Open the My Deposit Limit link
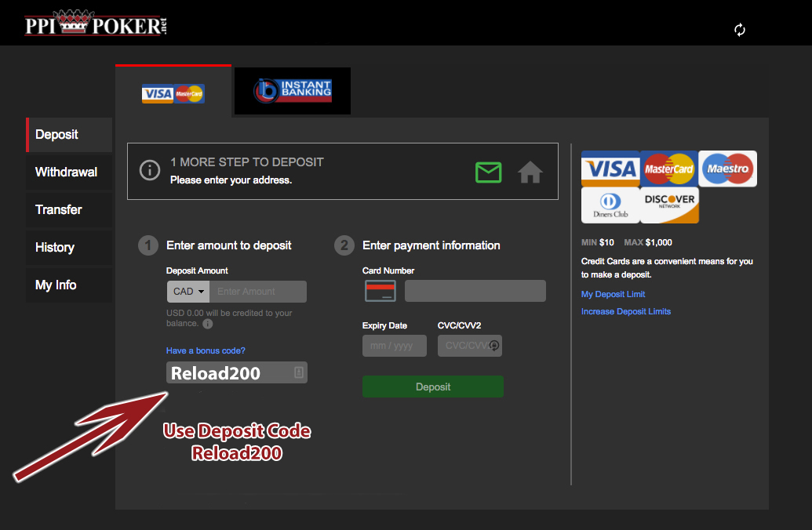 [x=613, y=294]
